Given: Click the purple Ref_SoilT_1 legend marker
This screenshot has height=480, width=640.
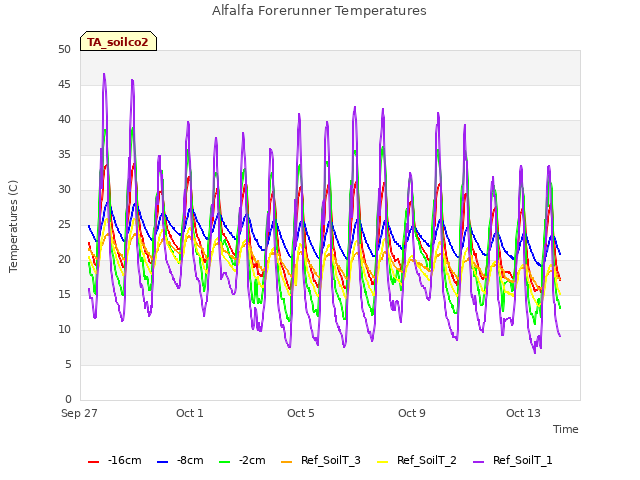Looking at the screenshot, I should [x=478, y=462].
